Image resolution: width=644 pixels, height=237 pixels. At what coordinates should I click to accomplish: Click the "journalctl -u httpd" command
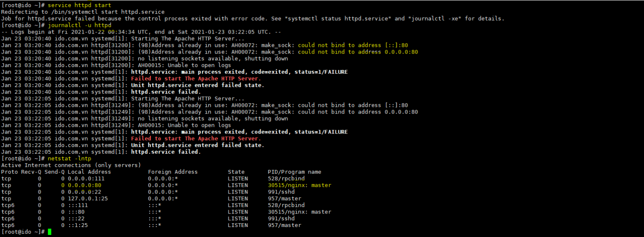[x=80, y=26]
